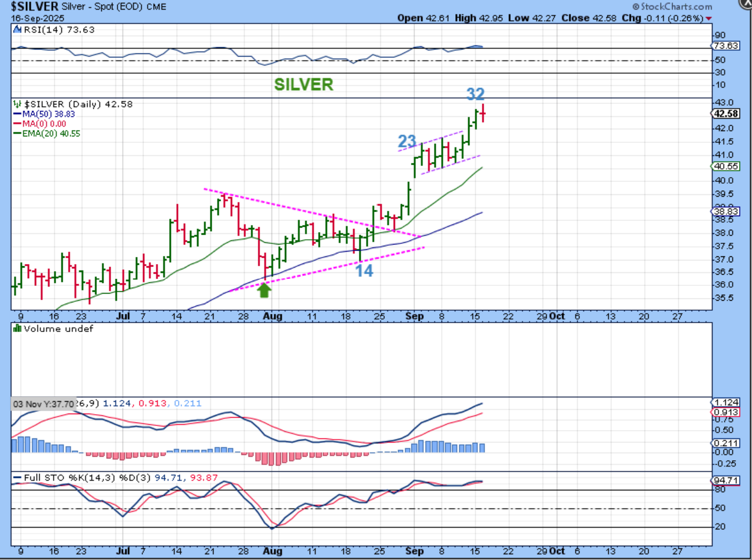Click the blue '14' count annotation
Image resolution: width=752 pixels, height=560 pixels.
(364, 271)
